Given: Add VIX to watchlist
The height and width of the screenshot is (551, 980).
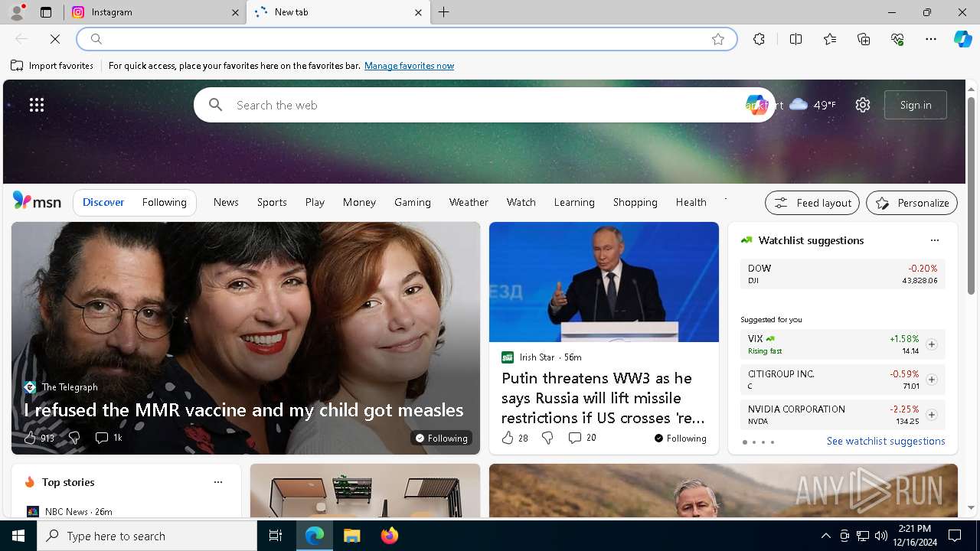Looking at the screenshot, I should pyautogui.click(x=932, y=344).
